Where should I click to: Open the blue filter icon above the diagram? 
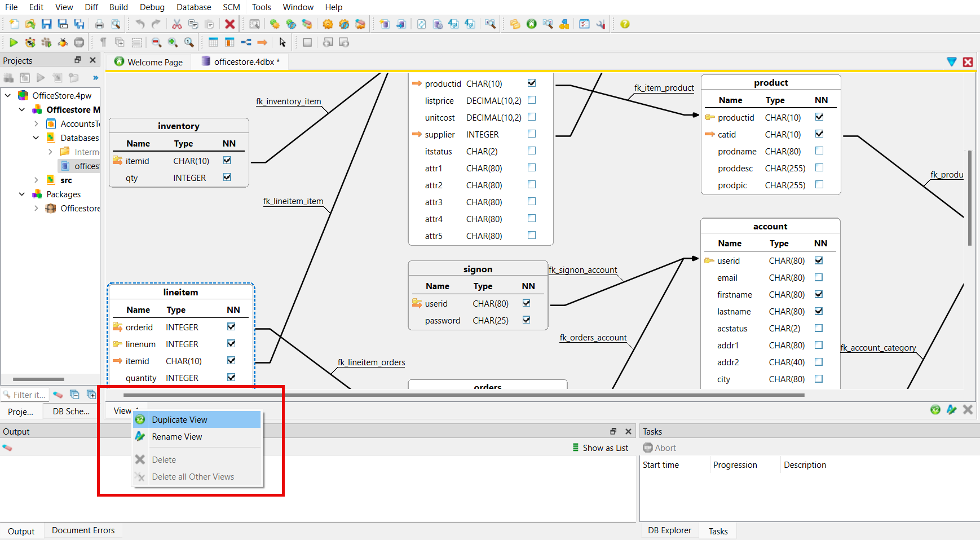[952, 62]
